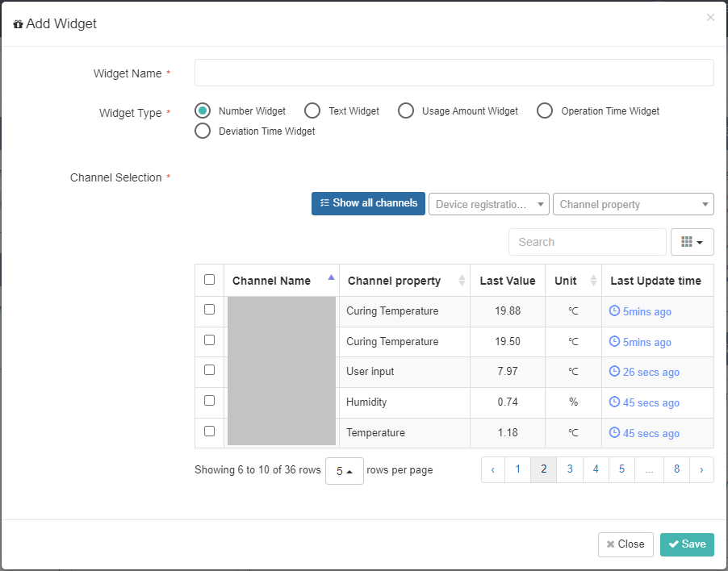Check the Humidity row checkbox
This screenshot has height=571, width=728.
[x=209, y=400]
